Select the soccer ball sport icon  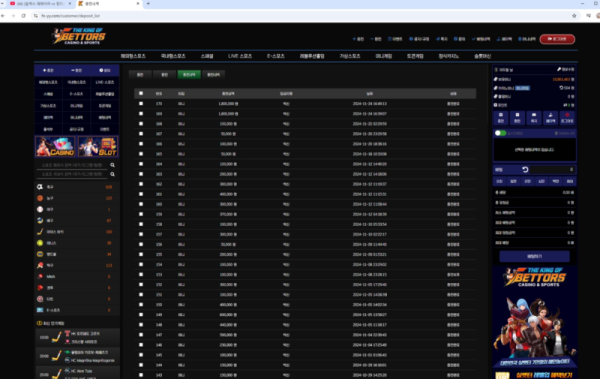coord(40,187)
